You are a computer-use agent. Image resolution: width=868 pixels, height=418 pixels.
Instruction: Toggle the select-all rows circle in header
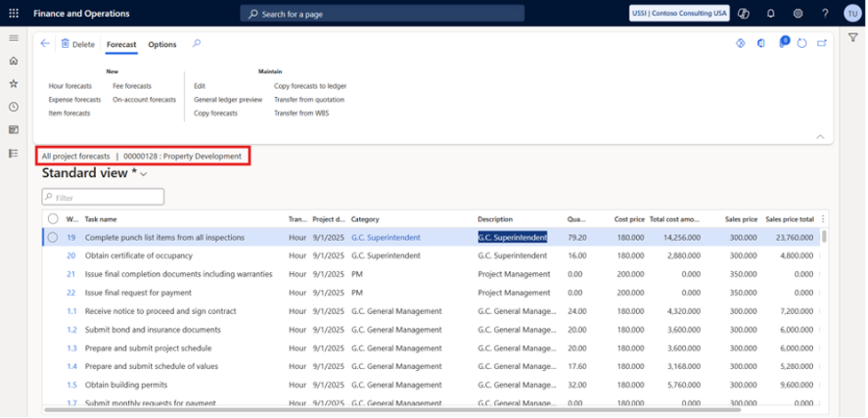click(53, 219)
